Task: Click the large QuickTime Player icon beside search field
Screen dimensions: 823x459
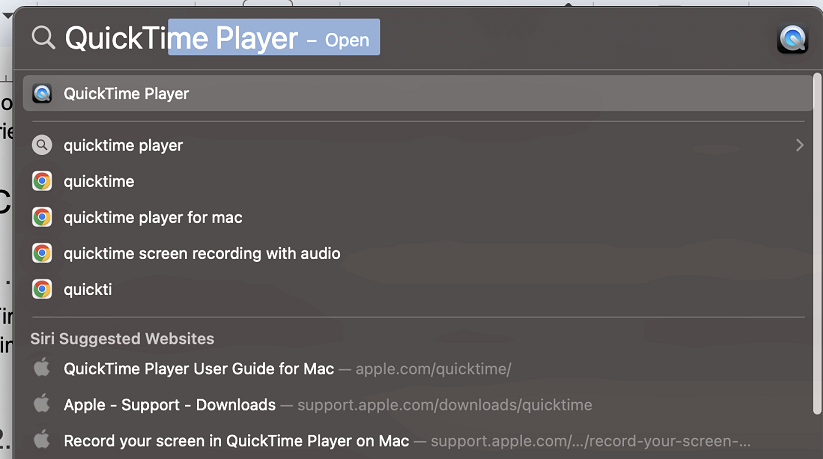Action: (x=792, y=38)
